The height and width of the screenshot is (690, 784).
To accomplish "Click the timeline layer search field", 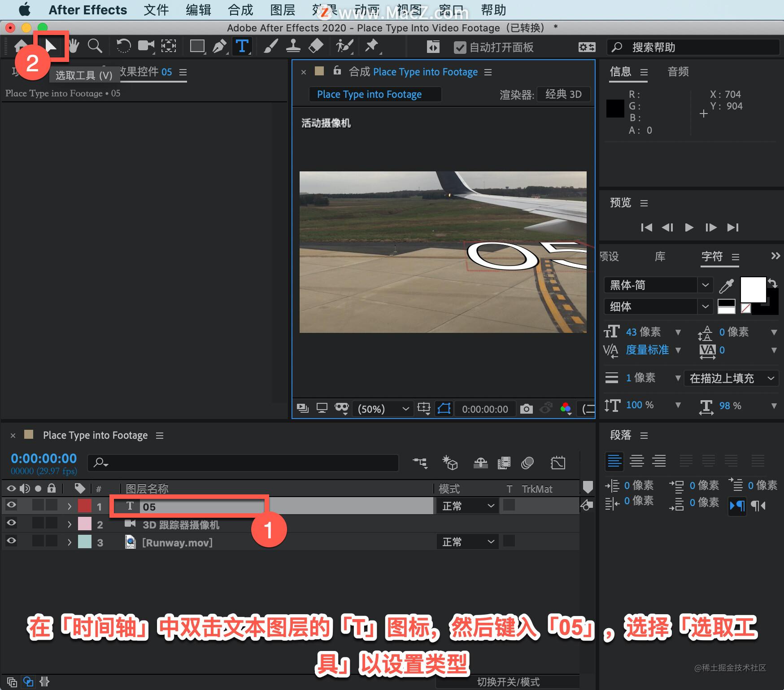I will click(243, 463).
